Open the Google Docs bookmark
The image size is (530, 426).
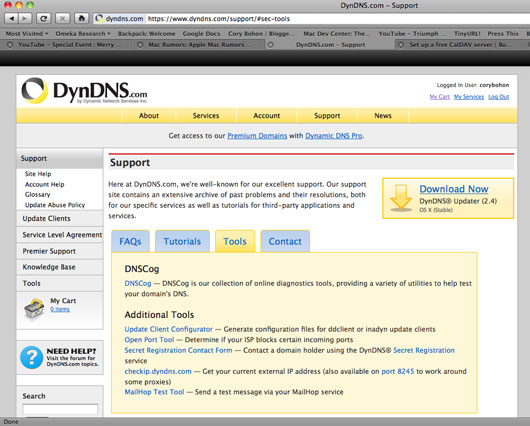(201, 33)
